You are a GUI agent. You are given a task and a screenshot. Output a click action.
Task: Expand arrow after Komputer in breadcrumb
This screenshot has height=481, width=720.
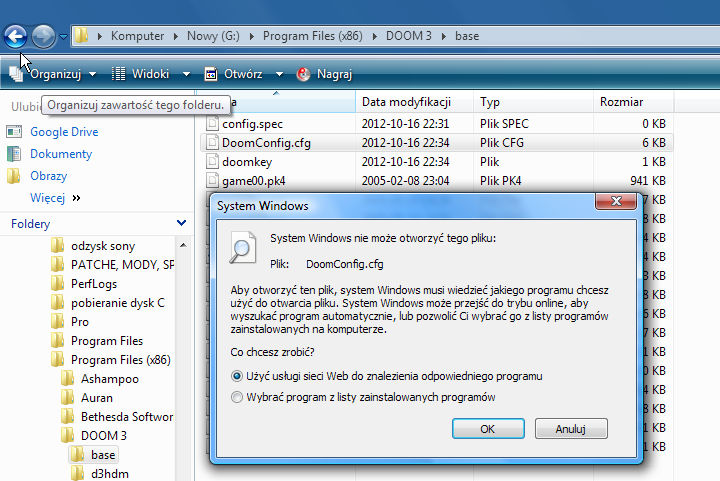pos(175,36)
